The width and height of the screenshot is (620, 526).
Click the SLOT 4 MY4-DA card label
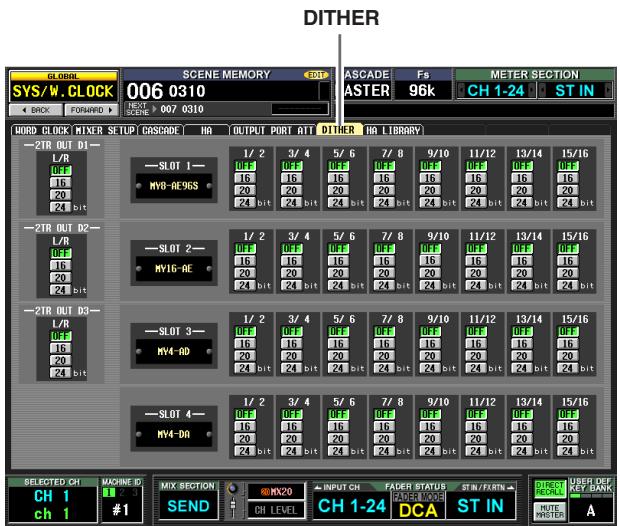tap(174, 435)
